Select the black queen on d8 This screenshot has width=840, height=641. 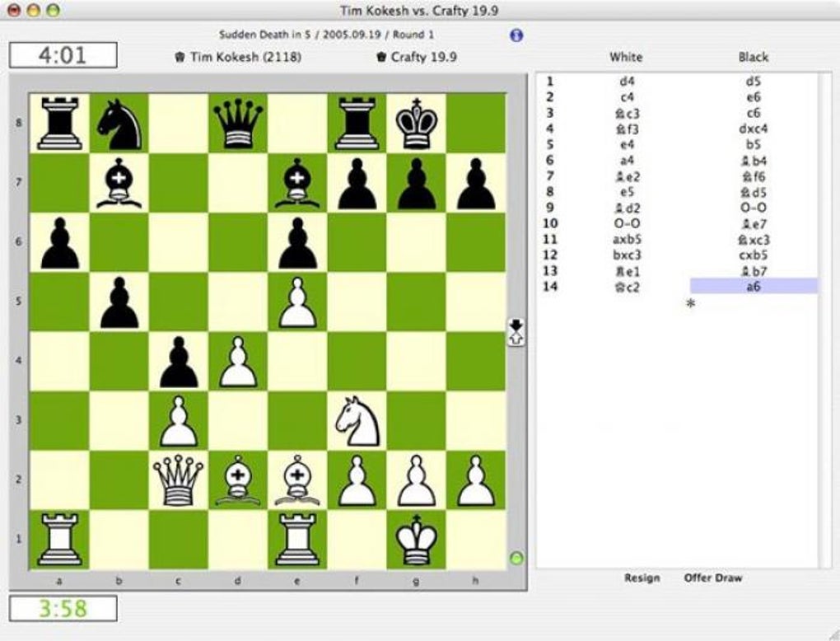click(236, 121)
